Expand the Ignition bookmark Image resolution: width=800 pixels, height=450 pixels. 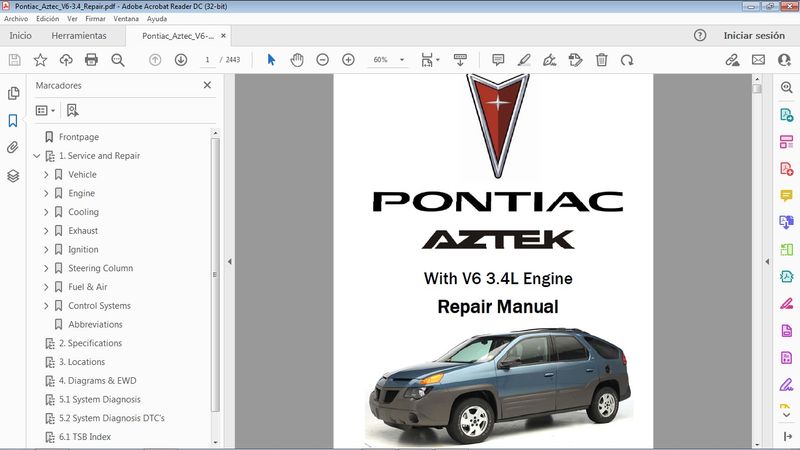46,249
